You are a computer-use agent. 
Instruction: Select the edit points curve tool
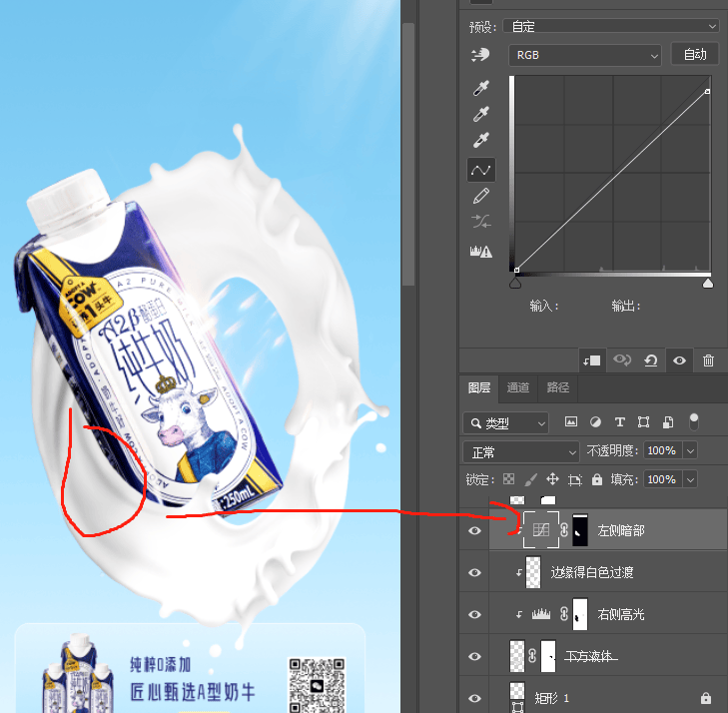tap(480, 170)
